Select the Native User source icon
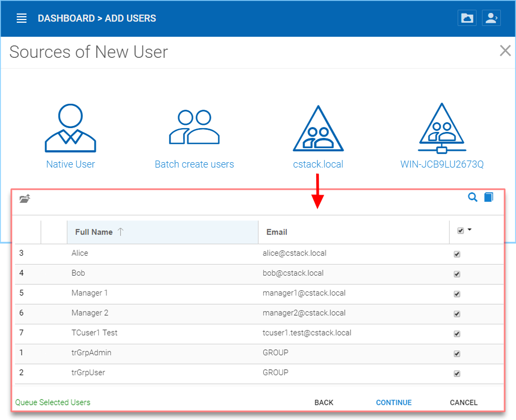516x420 pixels. pyautogui.click(x=70, y=128)
